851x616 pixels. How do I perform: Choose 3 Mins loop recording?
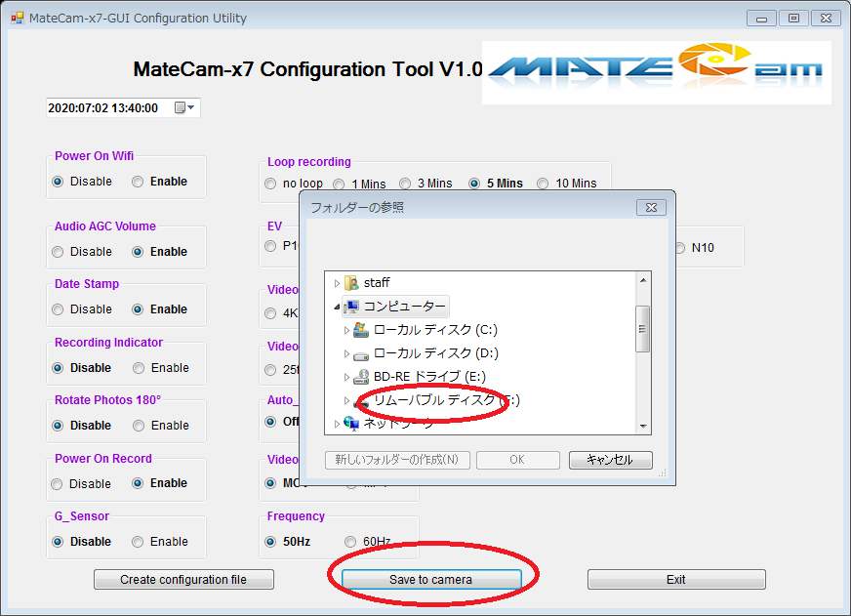[x=405, y=184]
